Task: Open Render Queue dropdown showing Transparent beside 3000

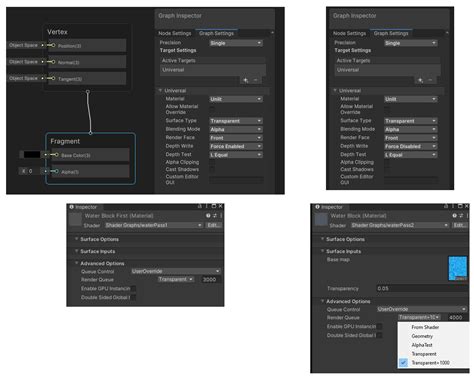Action: click(176, 279)
